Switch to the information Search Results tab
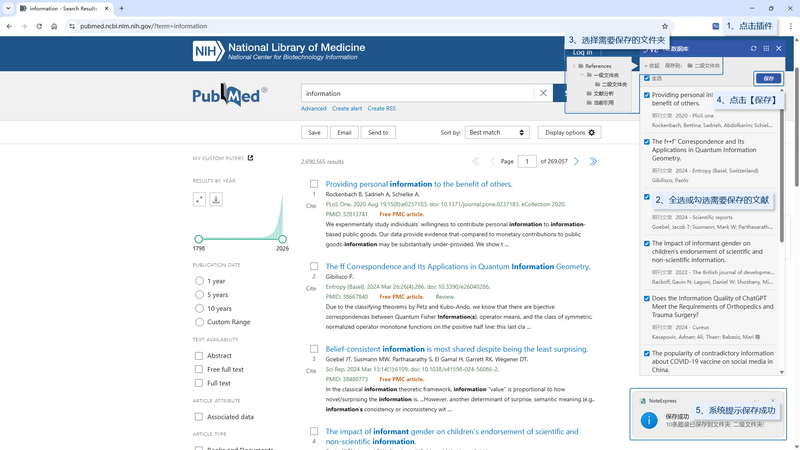 [x=64, y=8]
